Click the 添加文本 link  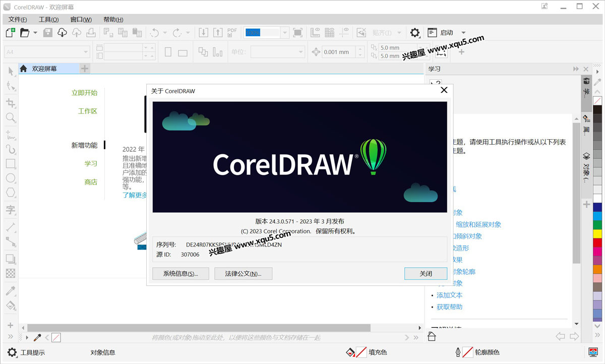[449, 295]
